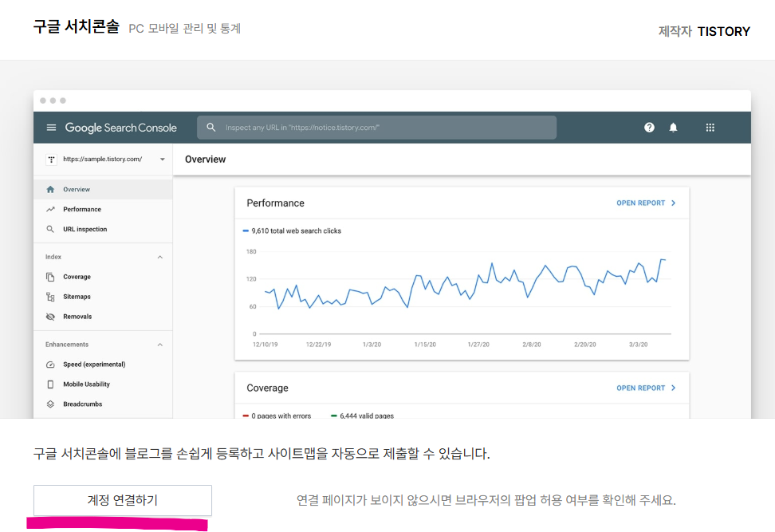The width and height of the screenshot is (775, 532).
Task: Select Speed (experimental) in the sidebar
Action: coord(103,365)
